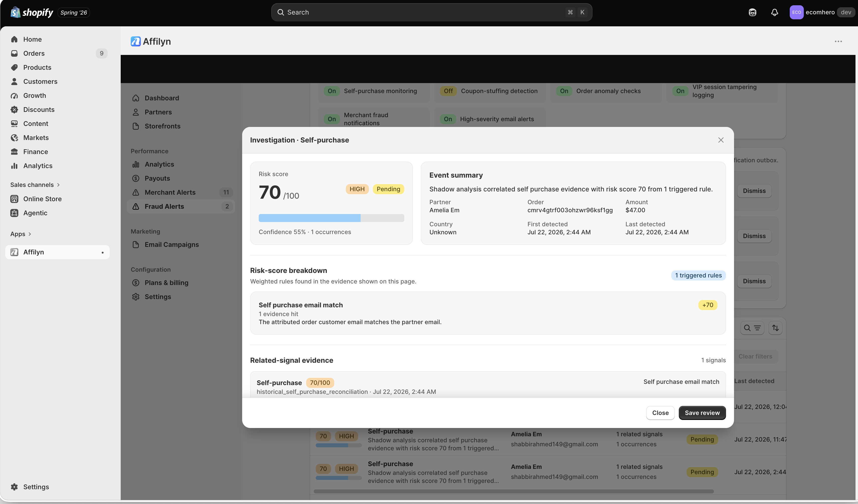Image resolution: width=858 pixels, height=504 pixels.
Task: Click the Growth icon in the sidebar
Action: click(14, 96)
